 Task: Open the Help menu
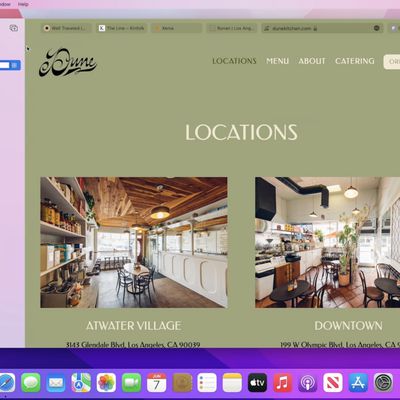[x=23, y=4]
